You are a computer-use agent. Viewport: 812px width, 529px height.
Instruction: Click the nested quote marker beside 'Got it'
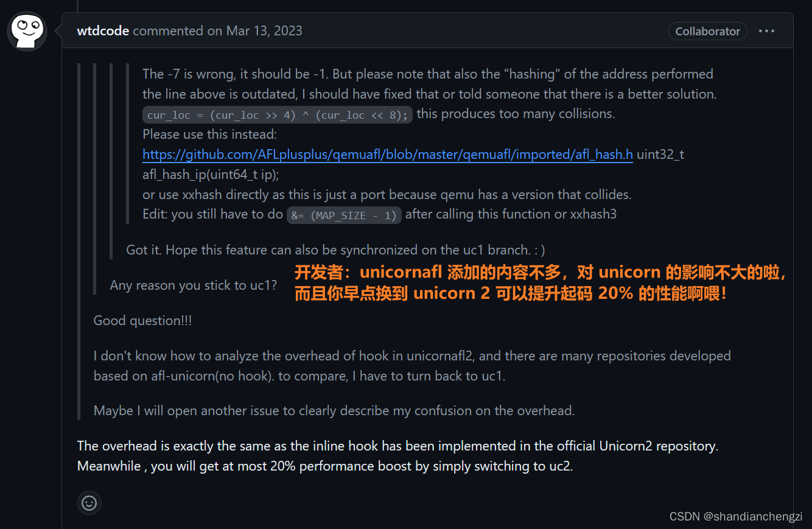pos(110,250)
